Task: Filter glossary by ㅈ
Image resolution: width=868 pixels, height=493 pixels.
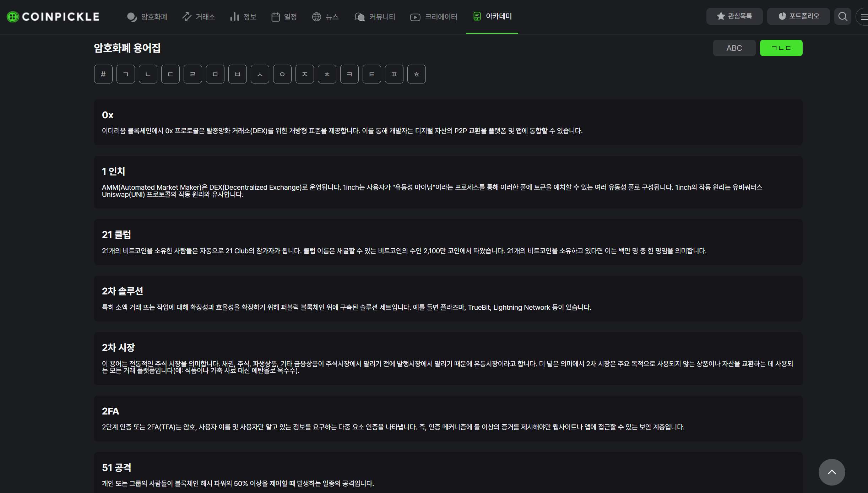Action: coord(305,74)
